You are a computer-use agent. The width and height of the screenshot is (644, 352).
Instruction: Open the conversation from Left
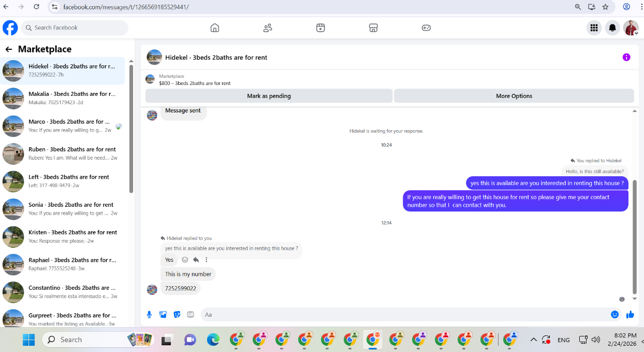pyautogui.click(x=63, y=181)
